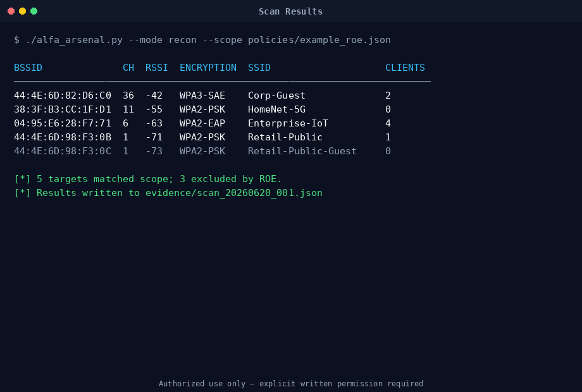Click the Retail-Public SSID
The image size is (582, 392).
pyautogui.click(x=285, y=137)
